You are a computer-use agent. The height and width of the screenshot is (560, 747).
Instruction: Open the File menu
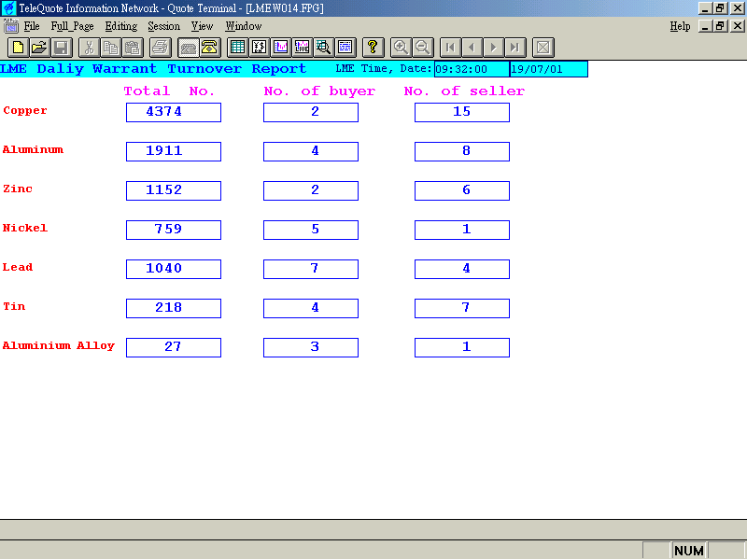(32, 26)
